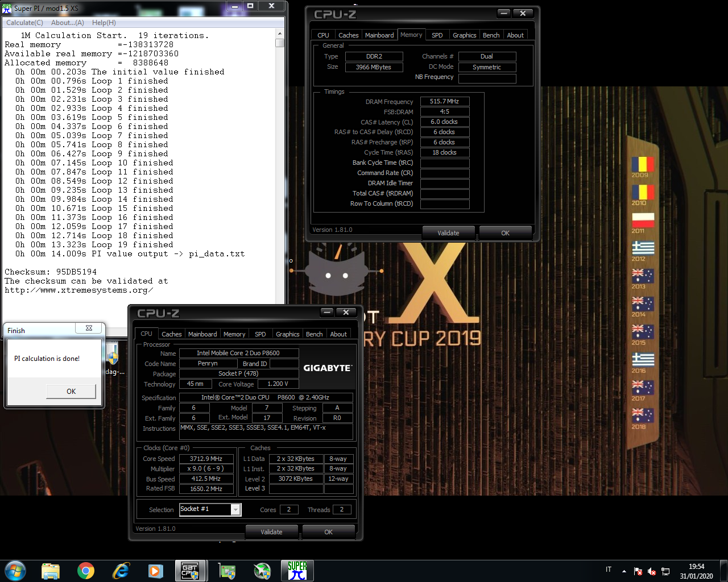
Task: Switch to the Gigabyte CPU-Z taskbar button
Action: [x=189, y=570]
